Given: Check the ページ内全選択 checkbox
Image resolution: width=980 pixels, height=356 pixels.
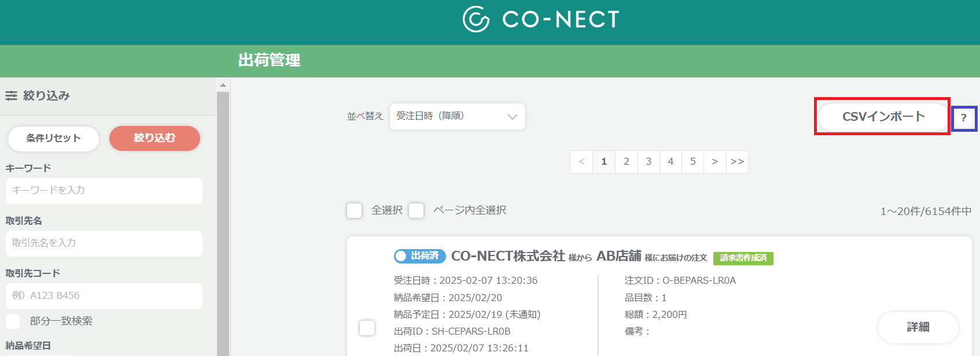Looking at the screenshot, I should (417, 210).
